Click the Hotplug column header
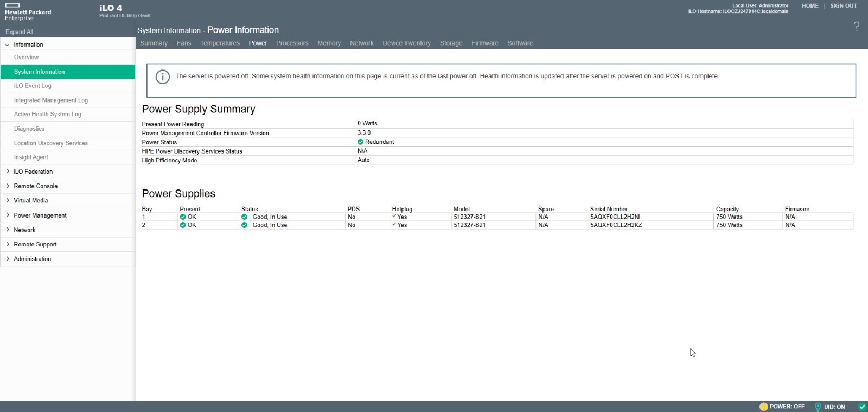The width and height of the screenshot is (868, 412). click(x=402, y=209)
